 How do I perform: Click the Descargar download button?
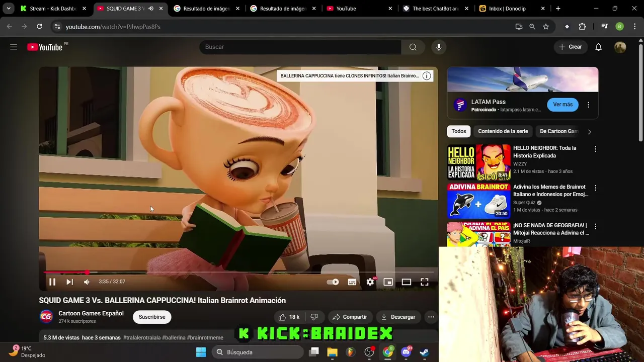pyautogui.click(x=398, y=317)
